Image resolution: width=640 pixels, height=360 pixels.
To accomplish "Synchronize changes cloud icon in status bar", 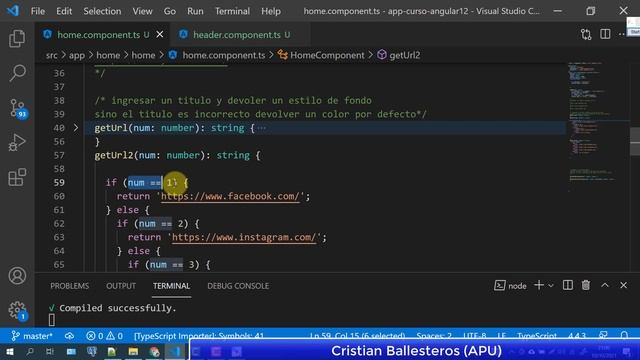I will 69,336.
